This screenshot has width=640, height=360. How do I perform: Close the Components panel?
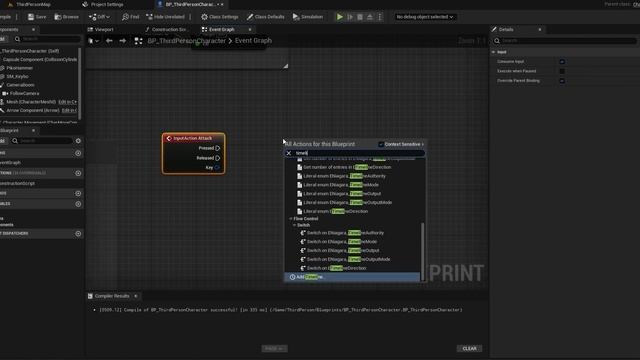tap(33, 29)
